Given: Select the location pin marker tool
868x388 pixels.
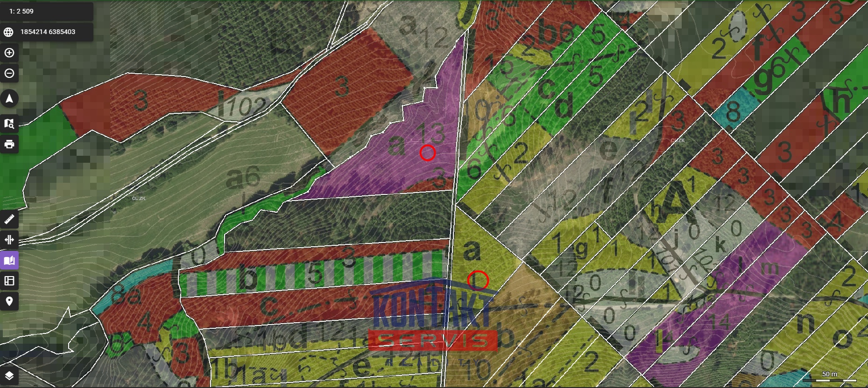Looking at the screenshot, I should point(9,301).
